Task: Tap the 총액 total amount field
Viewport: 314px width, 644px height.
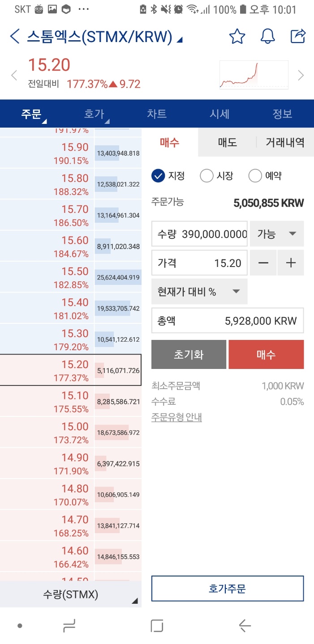Action: point(228,320)
